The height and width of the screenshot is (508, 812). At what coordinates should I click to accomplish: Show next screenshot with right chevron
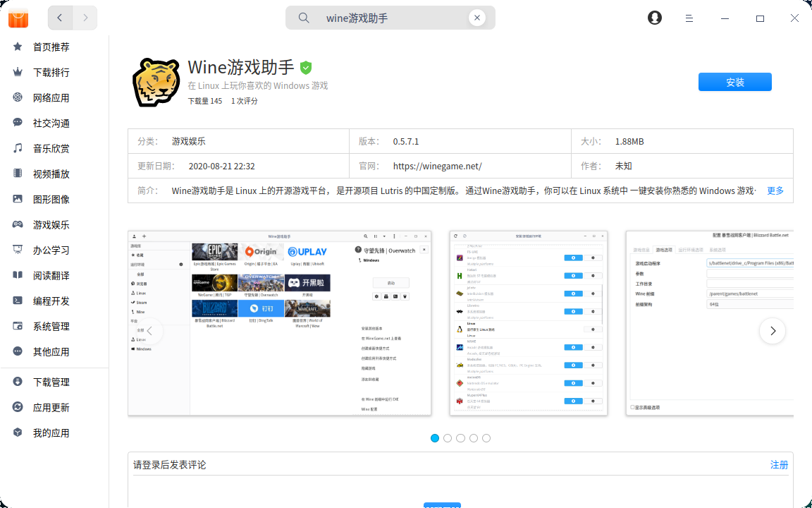coord(773,331)
